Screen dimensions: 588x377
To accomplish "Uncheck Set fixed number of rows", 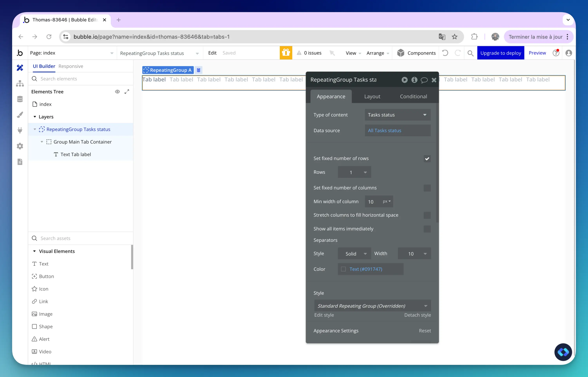I will coord(427,159).
